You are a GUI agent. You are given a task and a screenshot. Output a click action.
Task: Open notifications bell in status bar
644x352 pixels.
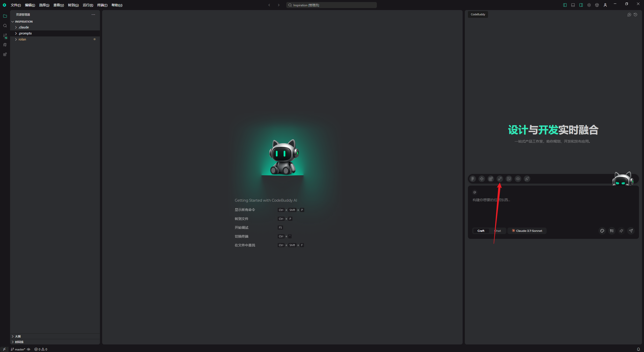point(638,349)
